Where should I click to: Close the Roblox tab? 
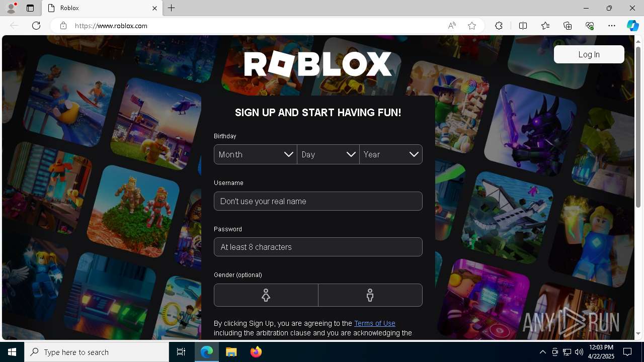point(154,8)
